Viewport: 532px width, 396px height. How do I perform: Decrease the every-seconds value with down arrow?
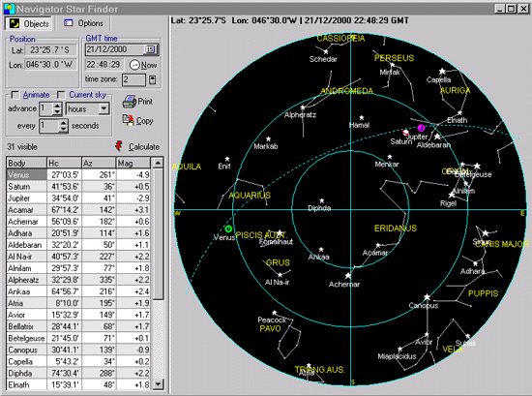coord(63,129)
